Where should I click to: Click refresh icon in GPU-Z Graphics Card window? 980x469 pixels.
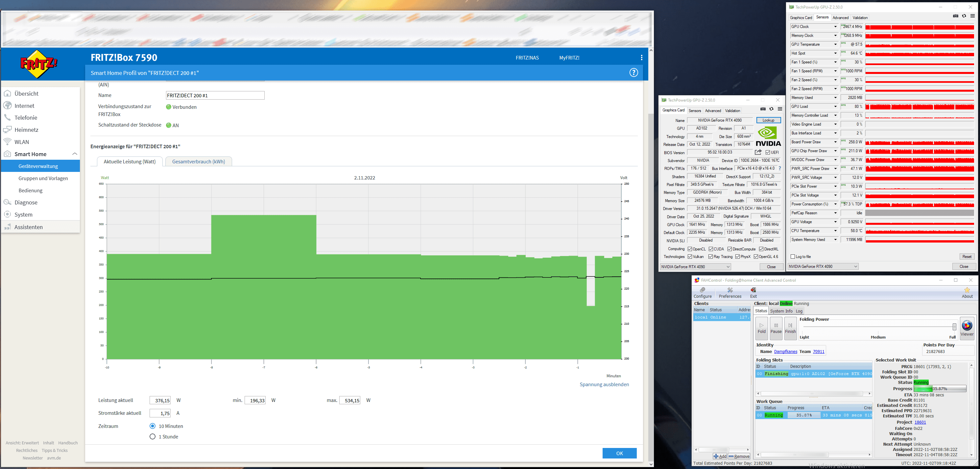click(x=772, y=109)
